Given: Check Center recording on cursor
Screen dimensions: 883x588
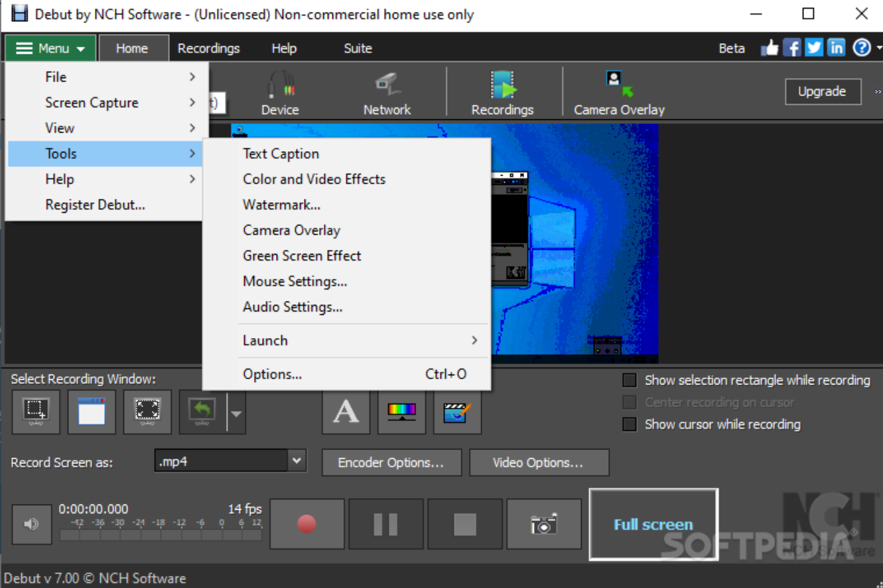Looking at the screenshot, I should point(629,402).
